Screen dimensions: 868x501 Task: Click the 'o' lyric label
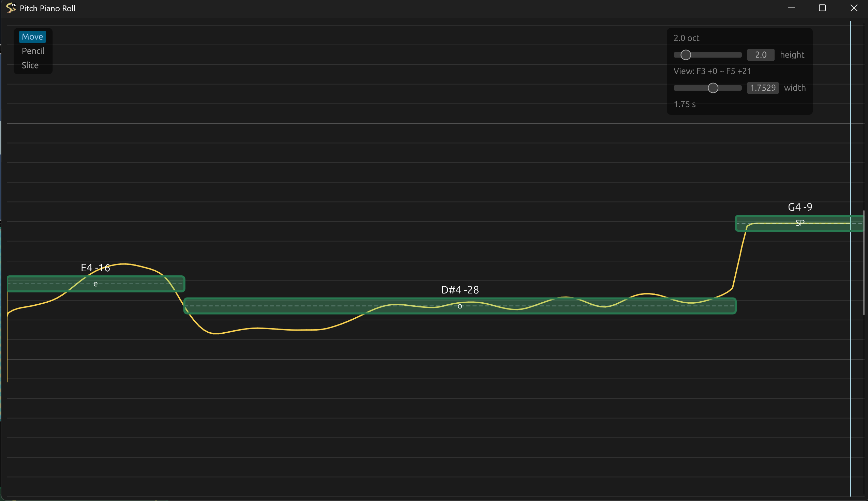pos(460,306)
